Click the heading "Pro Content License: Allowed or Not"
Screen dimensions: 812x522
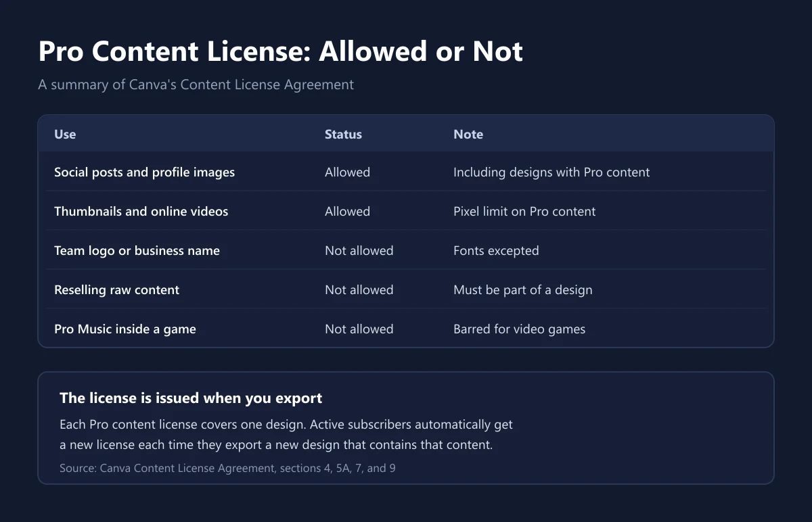click(281, 51)
